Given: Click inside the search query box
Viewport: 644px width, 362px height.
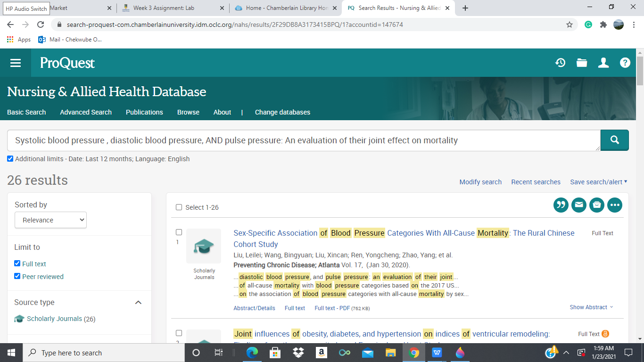Looking at the screenshot, I should [x=304, y=140].
